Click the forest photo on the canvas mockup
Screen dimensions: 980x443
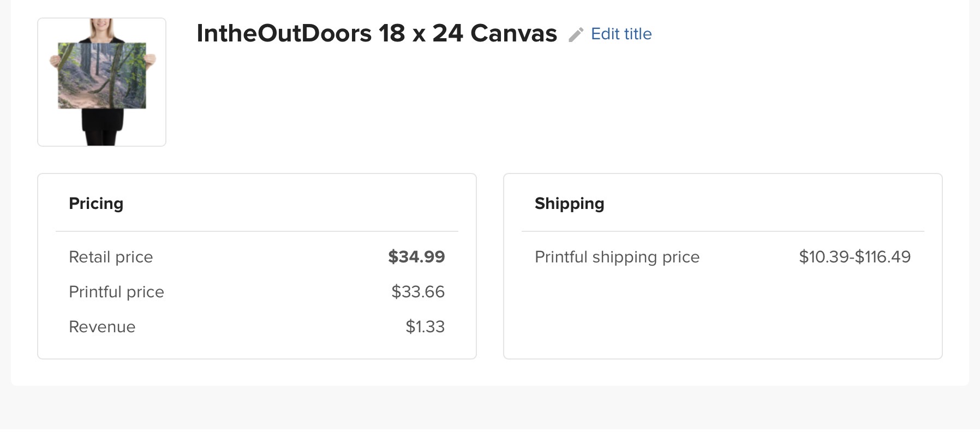click(x=102, y=75)
